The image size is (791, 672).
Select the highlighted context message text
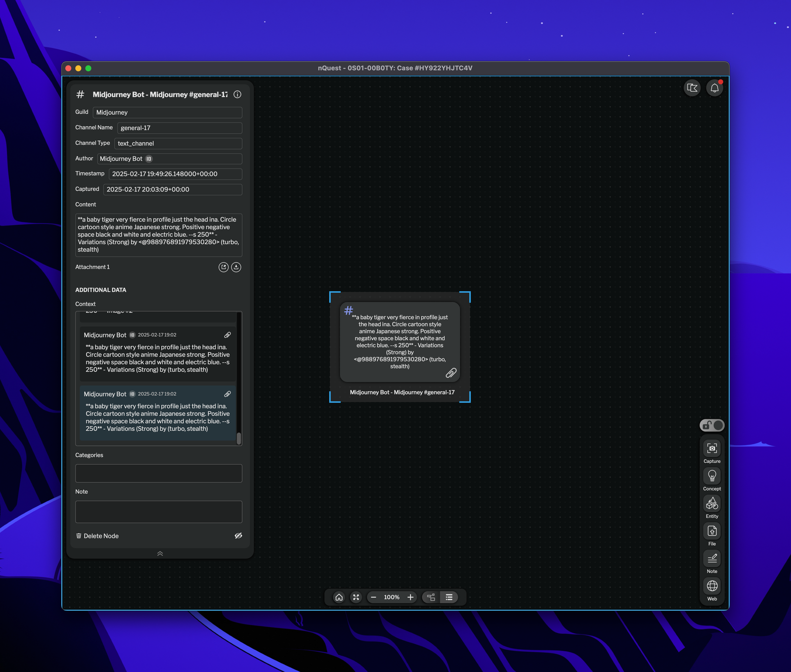(x=158, y=417)
